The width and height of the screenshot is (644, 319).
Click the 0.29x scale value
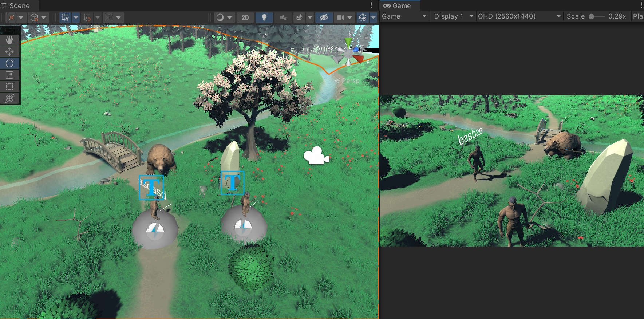pyautogui.click(x=617, y=16)
